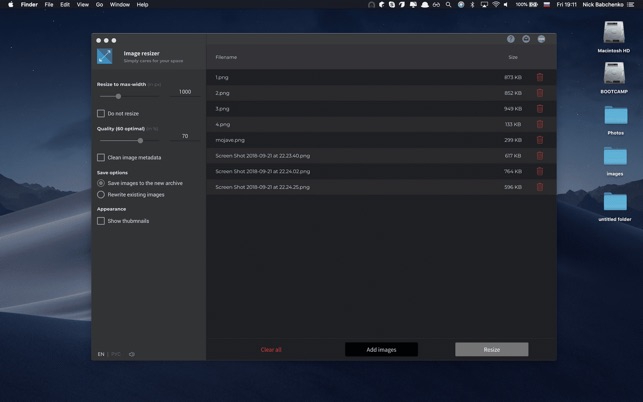
Task: Select Rewrite existing images option
Action: click(x=101, y=194)
